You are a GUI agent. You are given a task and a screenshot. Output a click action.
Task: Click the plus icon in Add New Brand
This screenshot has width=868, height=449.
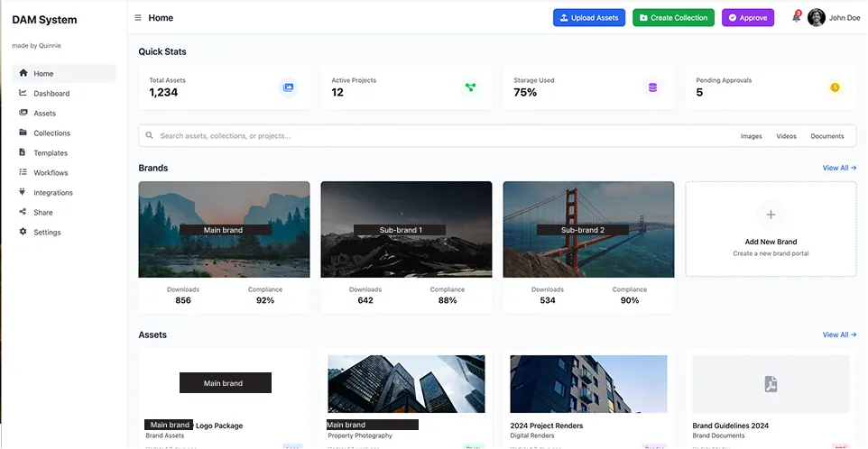click(771, 215)
